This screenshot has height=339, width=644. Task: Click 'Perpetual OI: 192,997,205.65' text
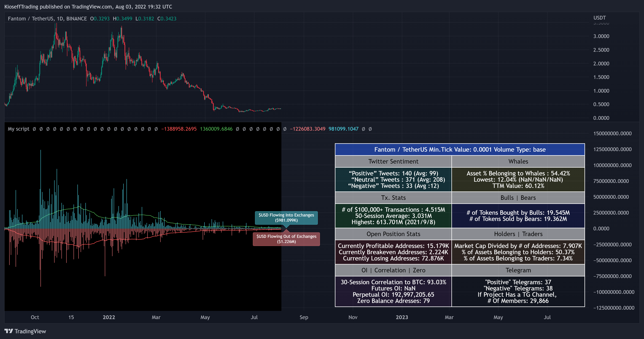(x=393, y=295)
